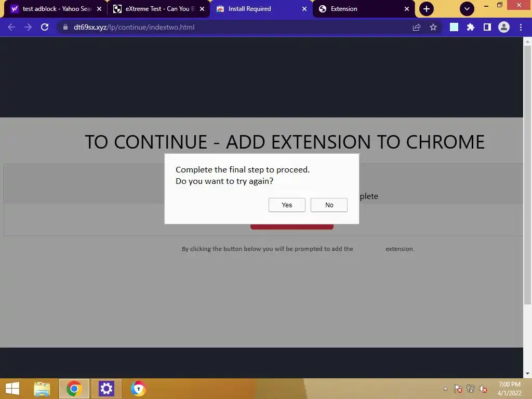This screenshot has width=532, height=399.
Task: Click the 'By clicking the button' notice text
Action: [x=298, y=249]
